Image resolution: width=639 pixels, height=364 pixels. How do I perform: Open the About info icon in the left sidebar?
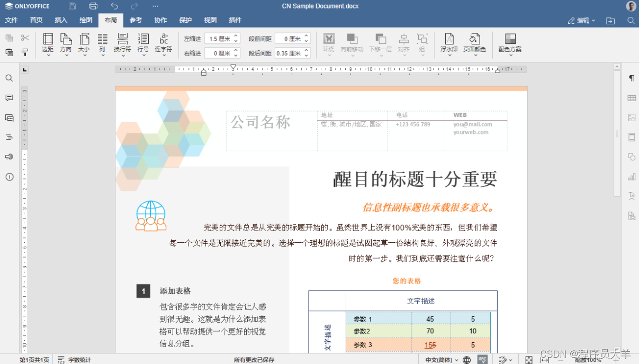10,177
